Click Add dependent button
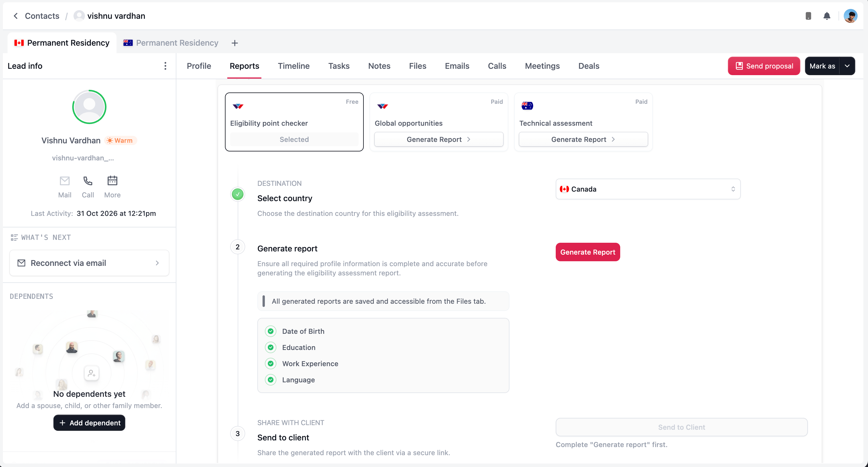This screenshot has width=868, height=467. pyautogui.click(x=89, y=423)
